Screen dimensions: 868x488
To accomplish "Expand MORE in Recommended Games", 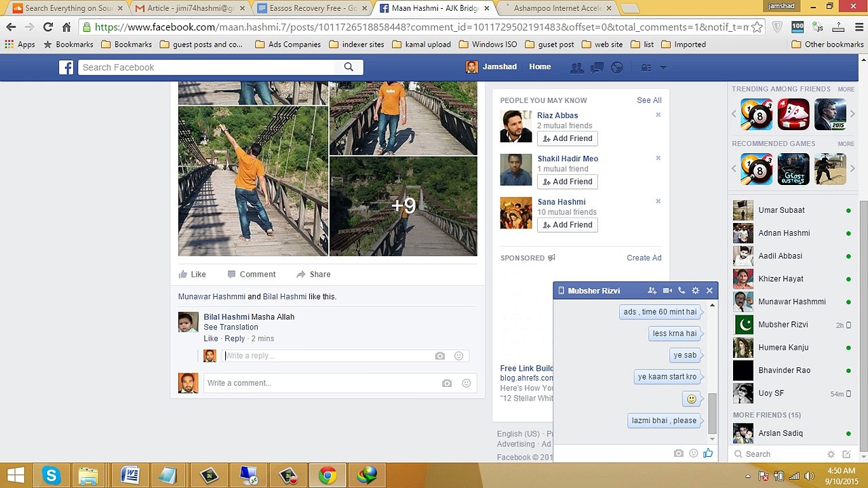I will (846, 144).
